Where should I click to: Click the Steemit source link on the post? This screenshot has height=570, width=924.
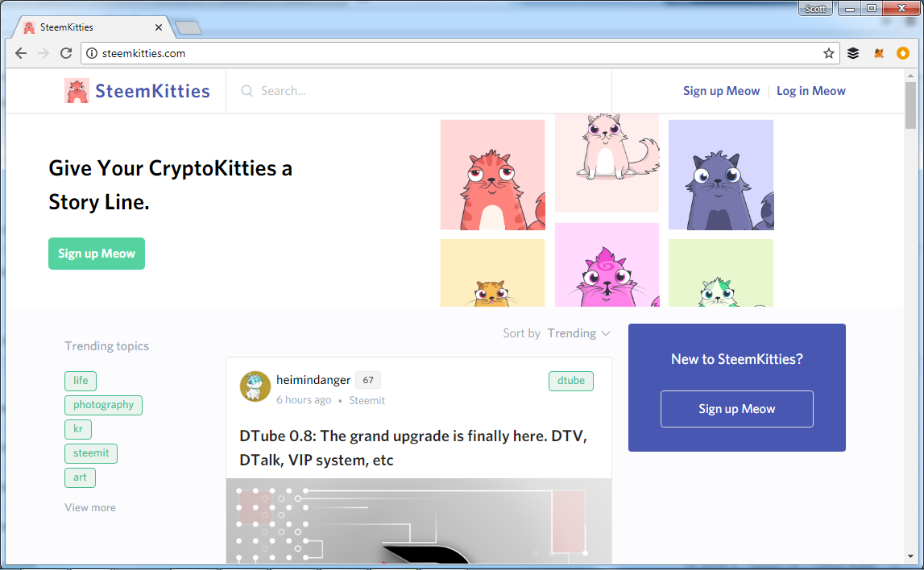367,400
